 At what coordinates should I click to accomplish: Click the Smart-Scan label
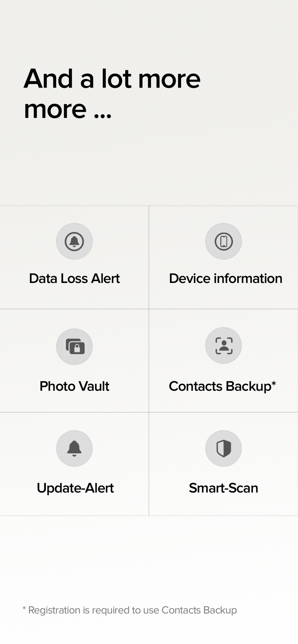point(223,488)
